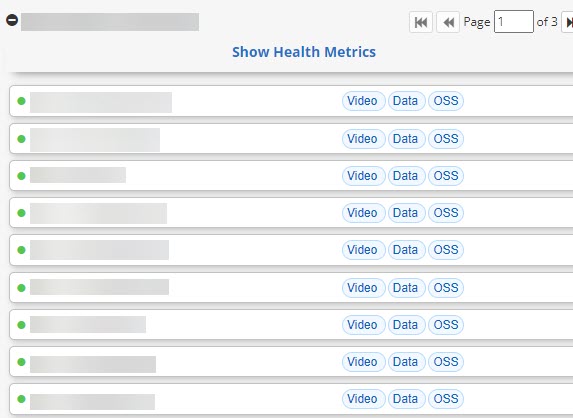Click the Video badge in the fourth row
This screenshot has height=418, width=573.
tap(363, 213)
